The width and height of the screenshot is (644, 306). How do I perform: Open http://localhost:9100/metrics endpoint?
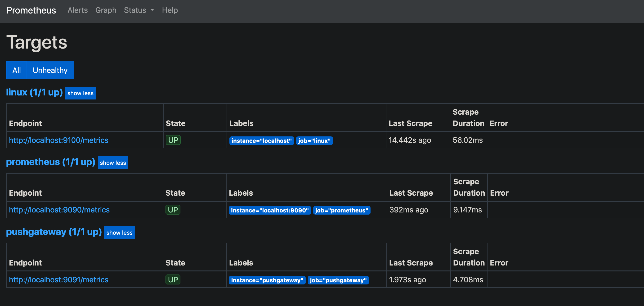click(x=58, y=140)
